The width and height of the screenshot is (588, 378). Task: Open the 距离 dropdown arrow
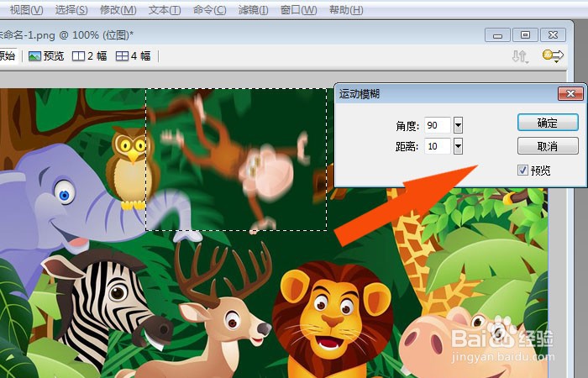point(458,146)
